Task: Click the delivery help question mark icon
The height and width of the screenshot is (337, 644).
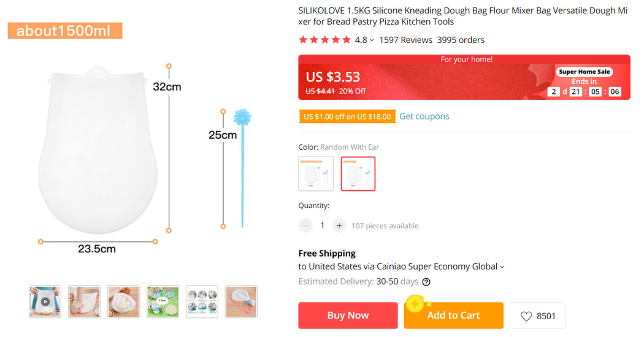Action: (426, 282)
